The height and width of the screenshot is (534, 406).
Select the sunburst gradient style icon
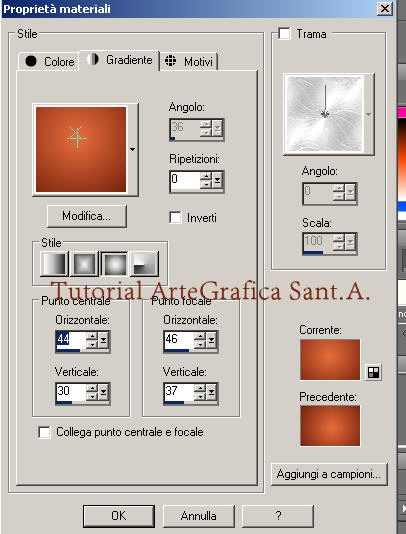tap(114, 264)
